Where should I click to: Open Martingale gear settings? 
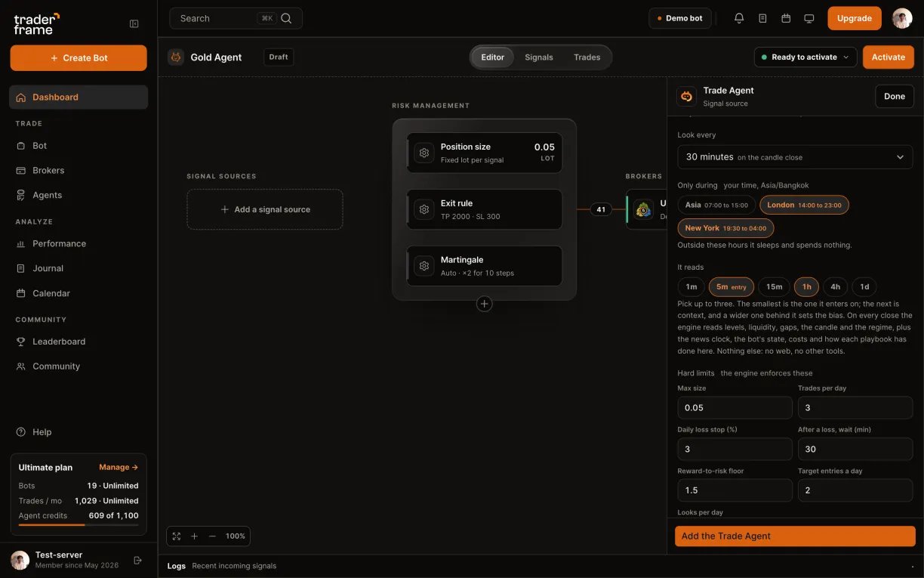[x=424, y=266]
